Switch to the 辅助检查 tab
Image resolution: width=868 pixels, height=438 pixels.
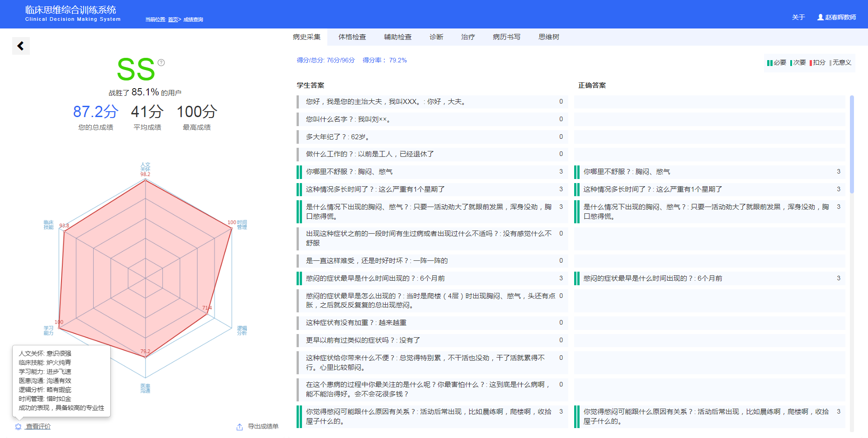(398, 37)
